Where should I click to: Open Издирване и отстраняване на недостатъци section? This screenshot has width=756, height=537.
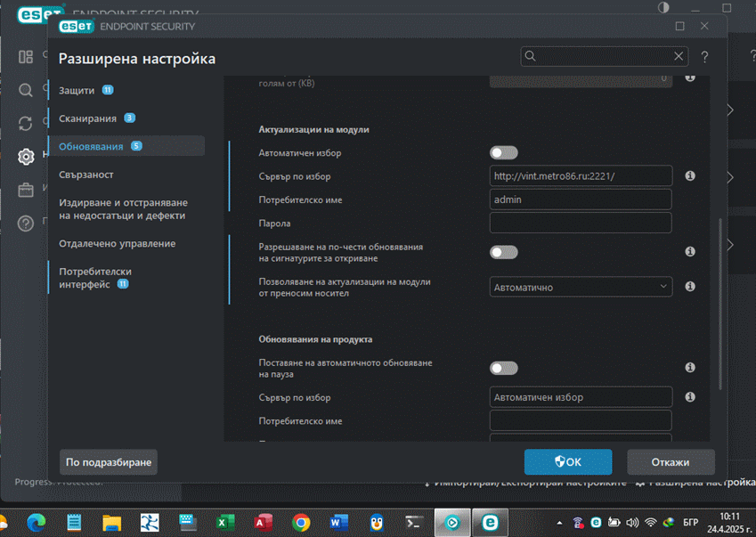pos(124,209)
